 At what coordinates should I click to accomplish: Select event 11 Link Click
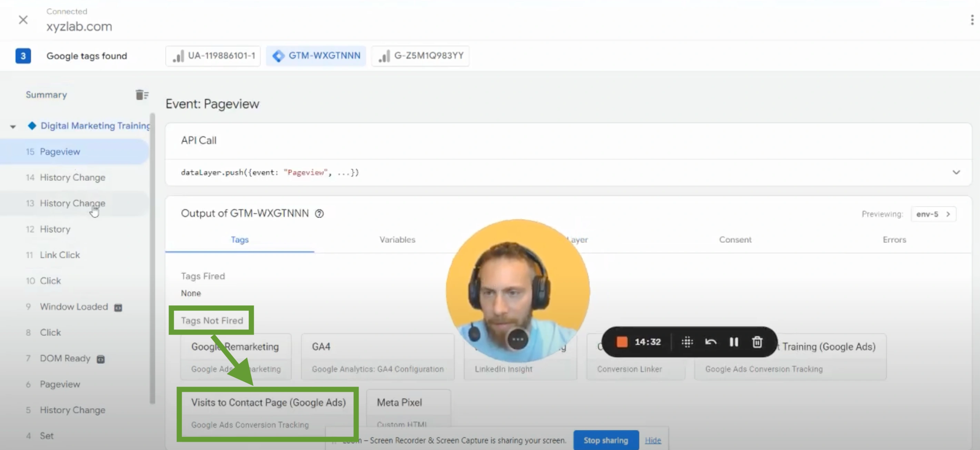74,255
